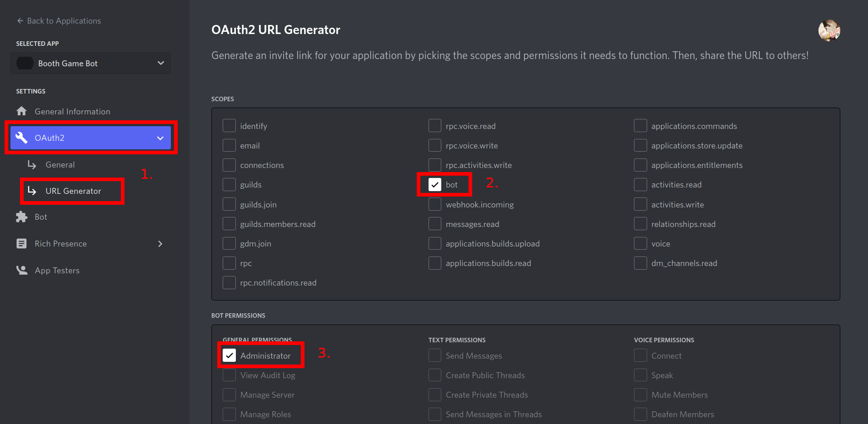The width and height of the screenshot is (868, 424).
Task: Enable the messages.read scope
Action: tap(435, 224)
